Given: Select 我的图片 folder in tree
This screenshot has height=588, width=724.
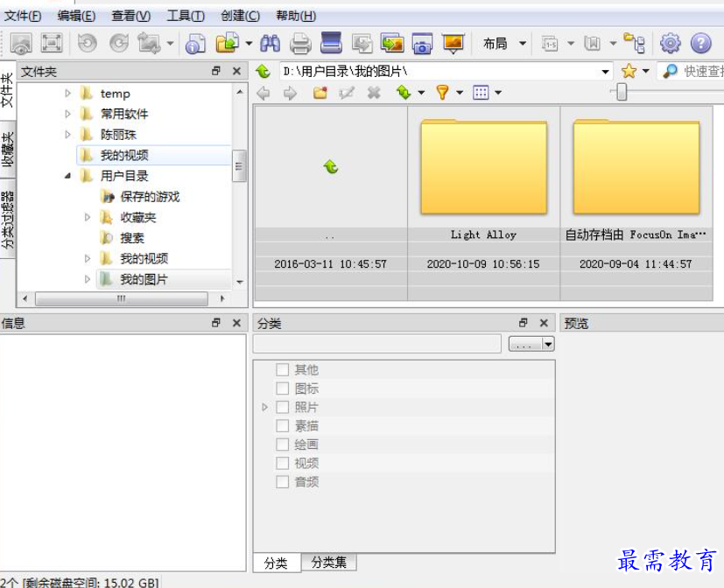Looking at the screenshot, I should click(x=144, y=279).
